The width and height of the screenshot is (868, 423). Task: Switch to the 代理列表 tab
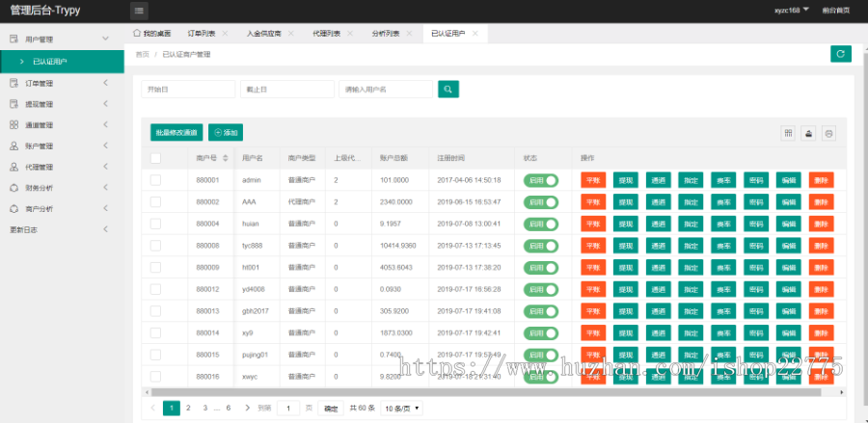[x=326, y=33]
